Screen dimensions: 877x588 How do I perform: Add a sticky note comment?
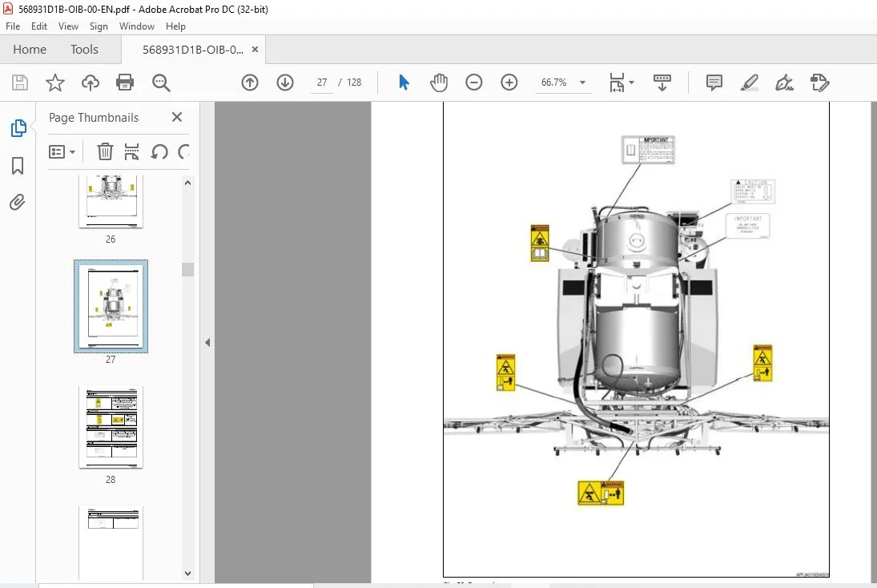pyautogui.click(x=714, y=83)
